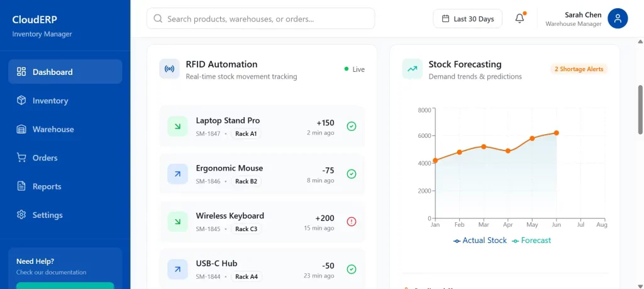
Task: Click SKU SM-1845 text
Action: [x=208, y=229]
